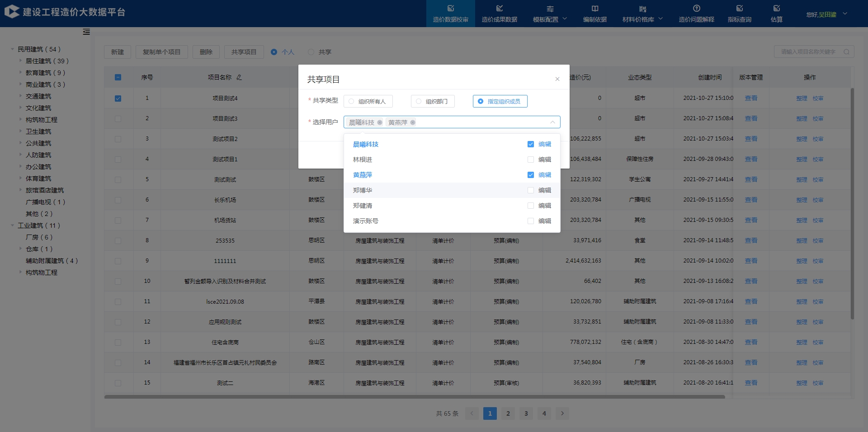This screenshot has height=432, width=868.
Task: Expand the 商业建筑 ( 3 ) tree node
Action: (x=20, y=84)
